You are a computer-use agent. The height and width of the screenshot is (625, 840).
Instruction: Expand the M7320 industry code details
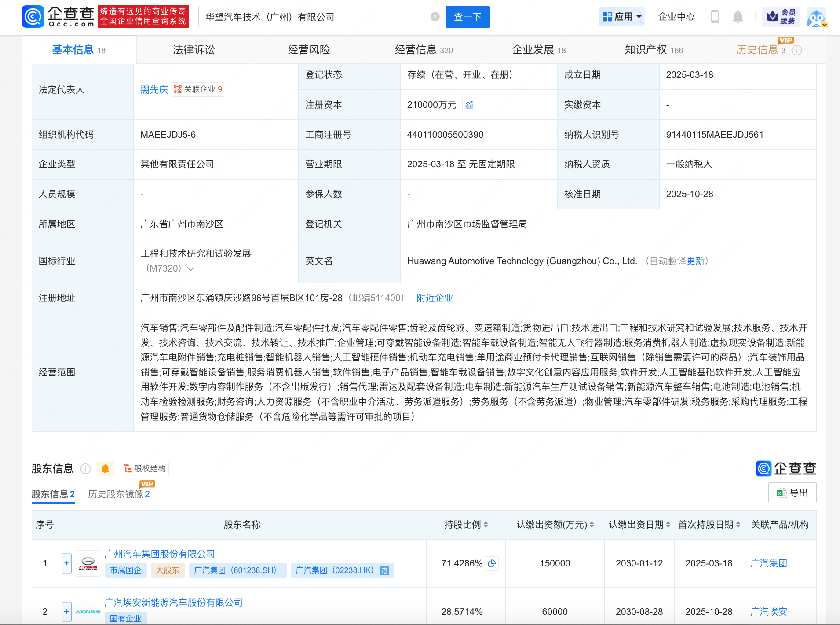[x=191, y=268]
